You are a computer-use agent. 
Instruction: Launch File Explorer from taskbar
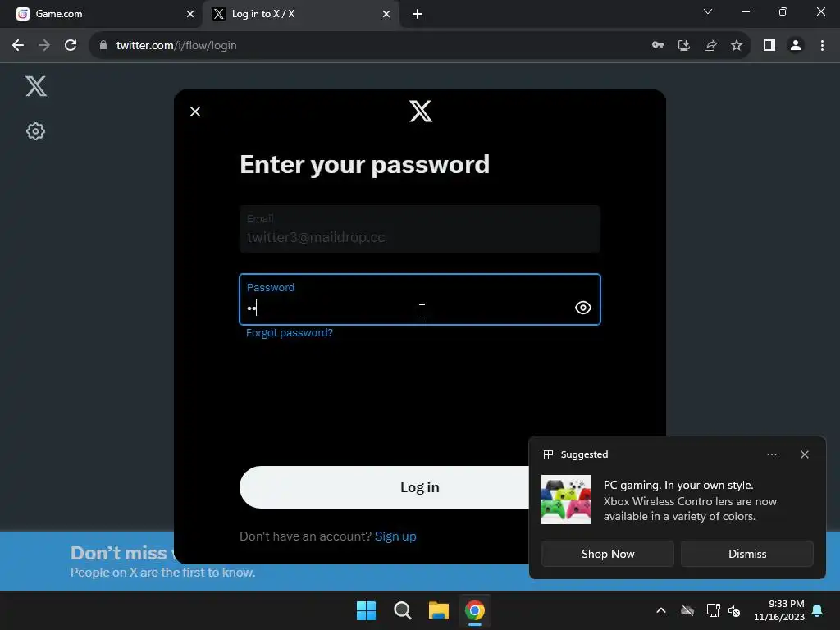(438, 610)
